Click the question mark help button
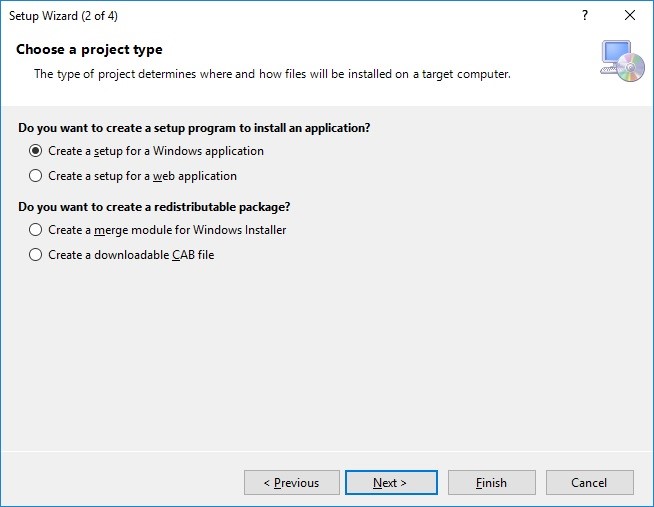Image resolution: width=654 pixels, height=507 pixels. (585, 16)
